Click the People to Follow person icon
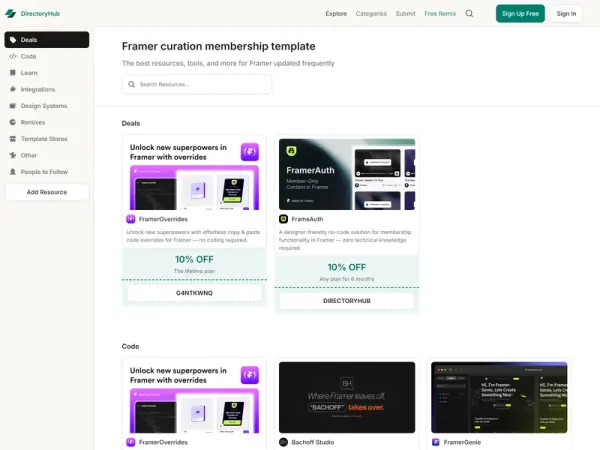 (x=13, y=171)
